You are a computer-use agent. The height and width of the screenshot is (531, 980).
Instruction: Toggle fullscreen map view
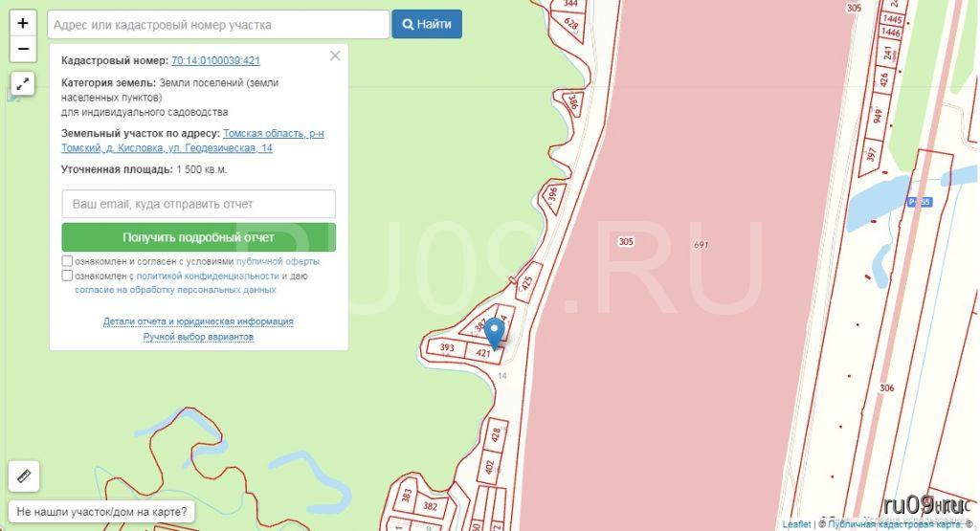(23, 83)
